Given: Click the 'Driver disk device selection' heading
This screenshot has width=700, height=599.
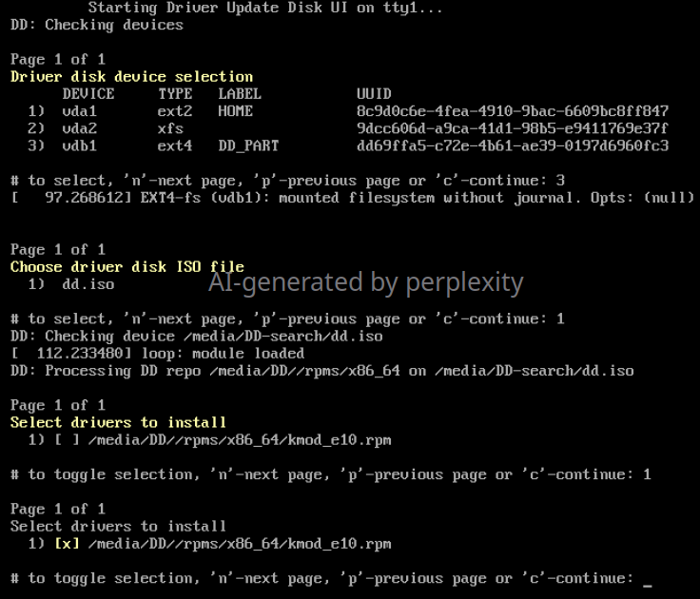Looking at the screenshot, I should pyautogui.click(x=131, y=77).
